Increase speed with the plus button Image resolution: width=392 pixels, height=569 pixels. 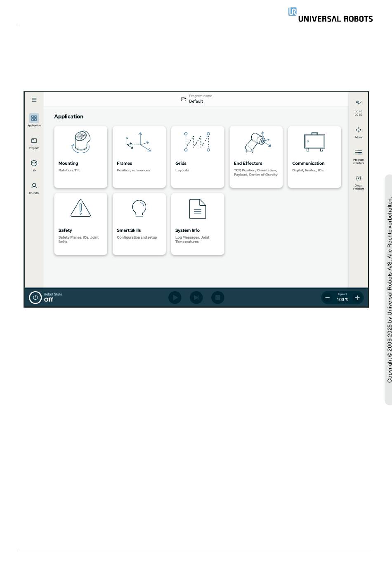tap(357, 298)
